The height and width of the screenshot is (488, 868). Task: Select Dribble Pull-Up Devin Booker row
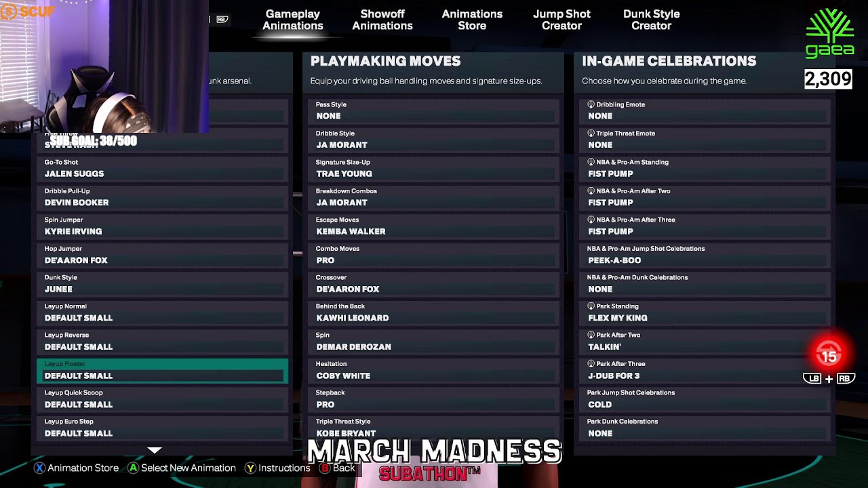pos(162,198)
